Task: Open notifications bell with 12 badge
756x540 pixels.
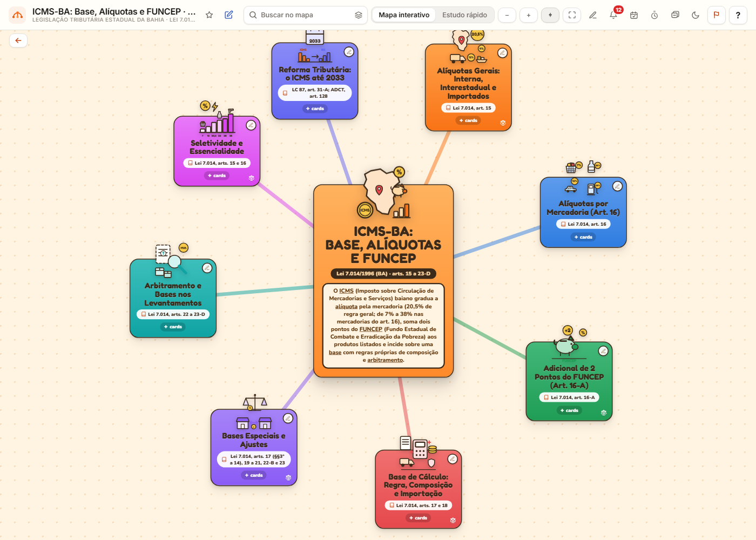Action: 613,15
